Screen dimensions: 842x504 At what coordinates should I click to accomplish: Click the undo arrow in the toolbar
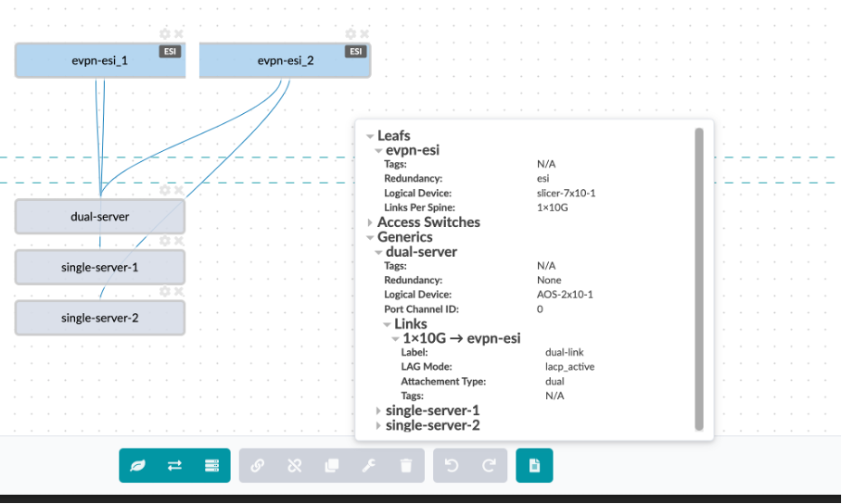coord(452,466)
